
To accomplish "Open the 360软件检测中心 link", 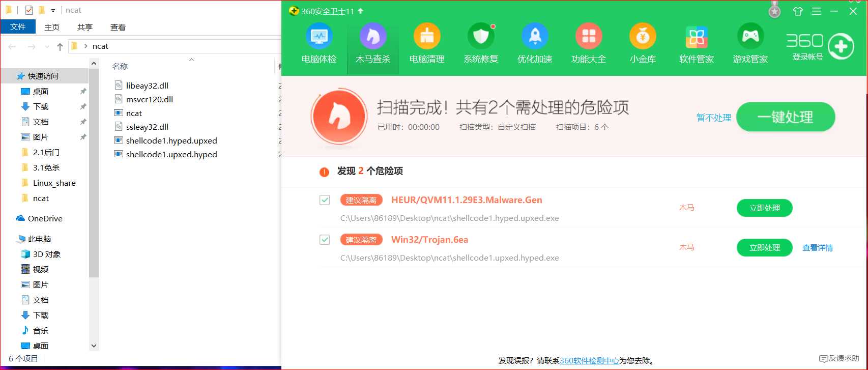I will [x=589, y=360].
